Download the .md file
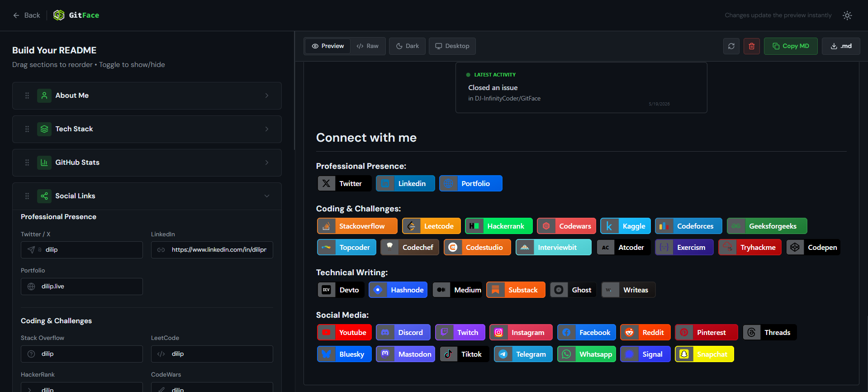868x392 pixels. [841, 46]
